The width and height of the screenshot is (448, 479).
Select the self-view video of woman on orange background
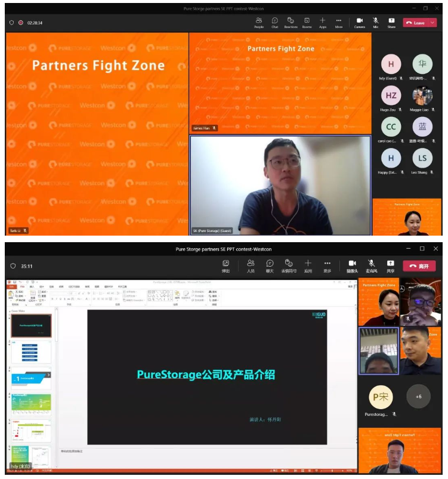click(x=407, y=217)
